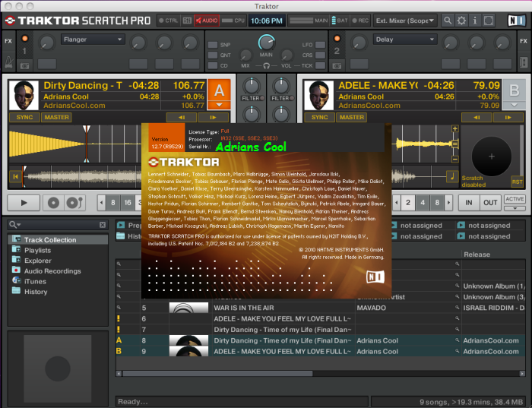Clear the browser search field X
532x408 pixels.
tap(103, 225)
